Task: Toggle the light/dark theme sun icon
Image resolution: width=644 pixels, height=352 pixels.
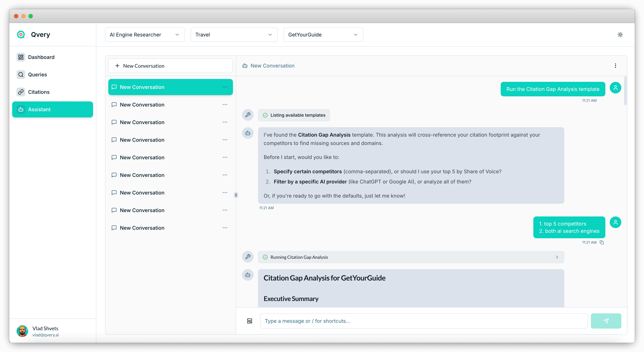Action: [620, 35]
